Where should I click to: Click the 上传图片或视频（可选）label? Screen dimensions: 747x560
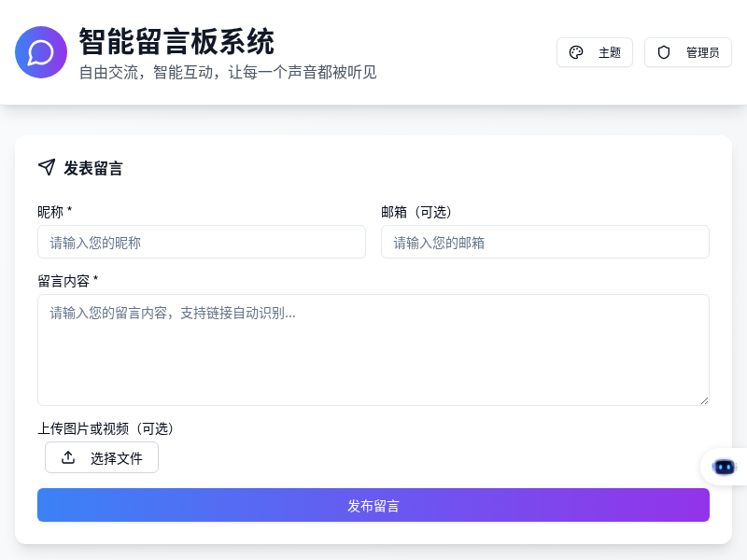pyautogui.click(x=106, y=428)
